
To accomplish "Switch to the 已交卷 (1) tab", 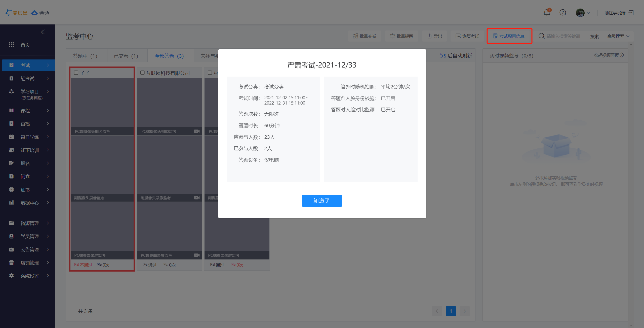I will coord(126,56).
